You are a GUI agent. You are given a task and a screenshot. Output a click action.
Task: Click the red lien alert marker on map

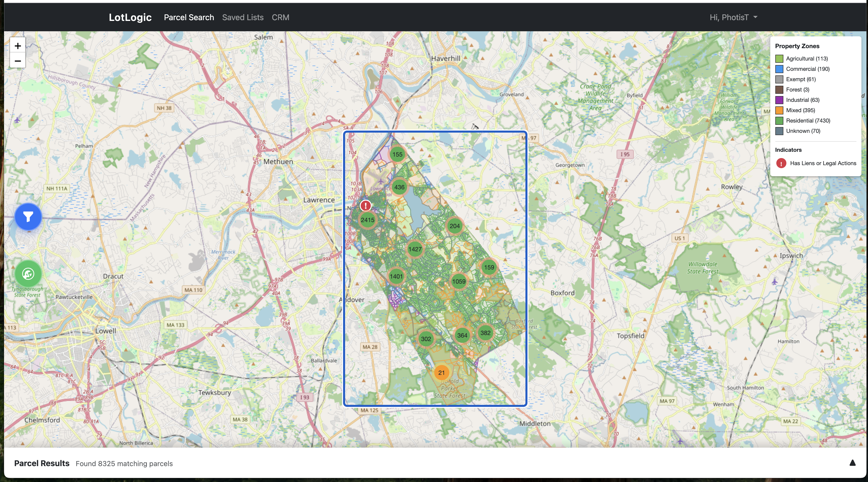click(365, 205)
